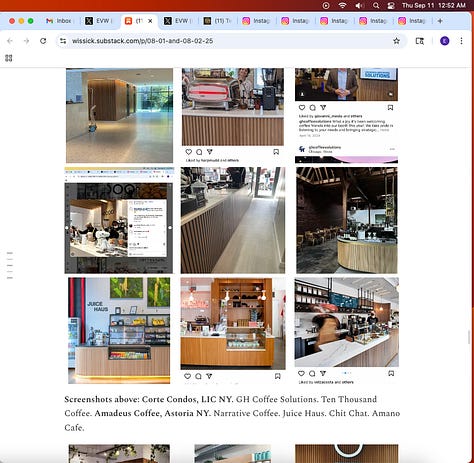Switch to the last Instagram tab
The image size is (474, 463).
(412, 21)
